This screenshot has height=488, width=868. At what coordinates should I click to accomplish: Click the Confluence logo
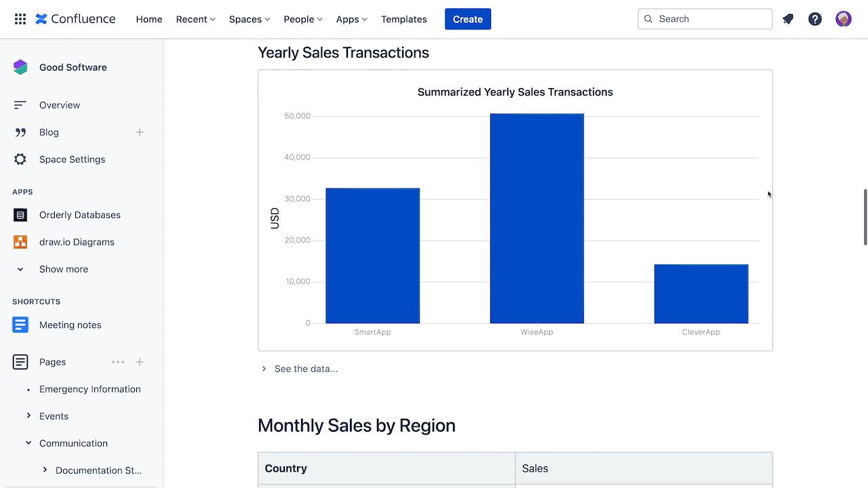tap(75, 19)
